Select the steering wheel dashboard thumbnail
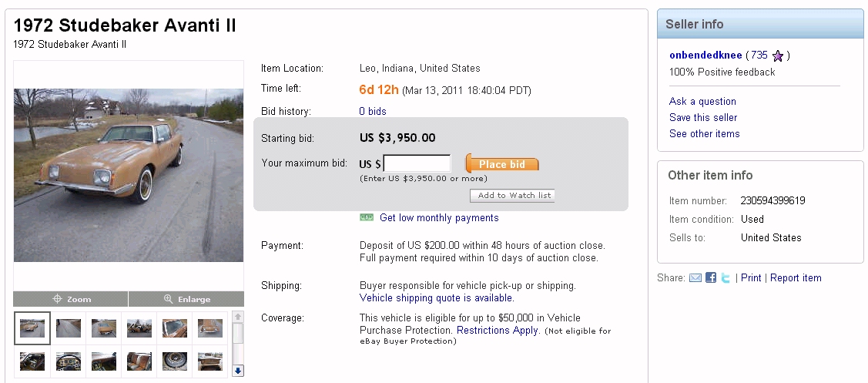The height and width of the screenshot is (383, 868). [x=68, y=361]
